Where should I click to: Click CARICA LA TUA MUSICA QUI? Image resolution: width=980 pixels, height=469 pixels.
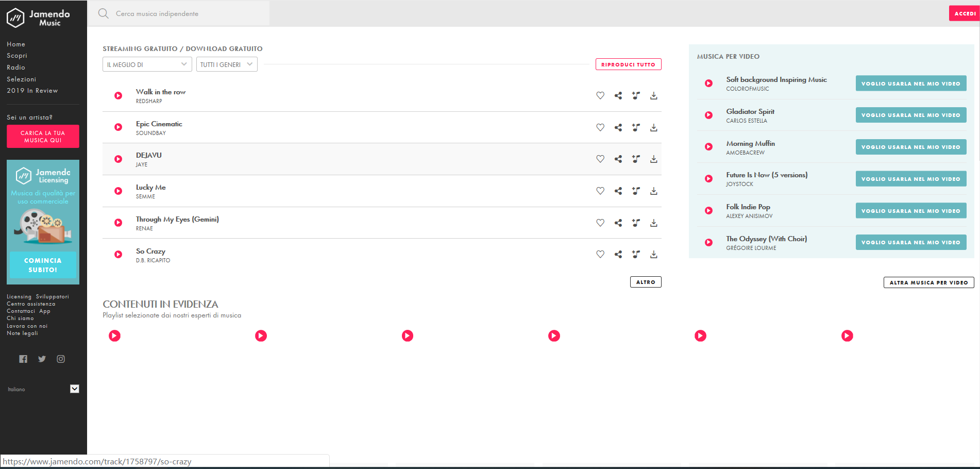(43, 137)
